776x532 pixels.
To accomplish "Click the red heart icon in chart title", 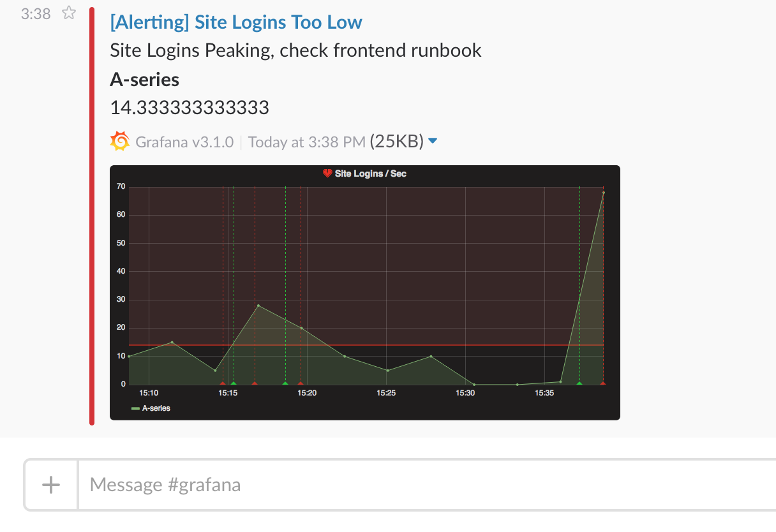I will 327,173.
